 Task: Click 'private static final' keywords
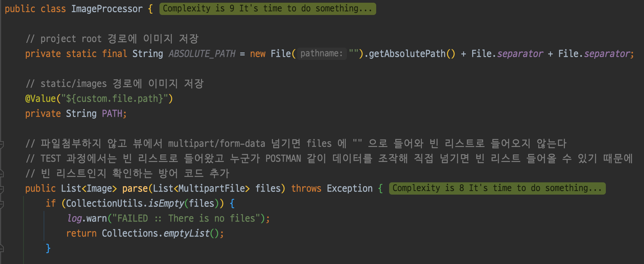pyautogui.click(x=76, y=54)
